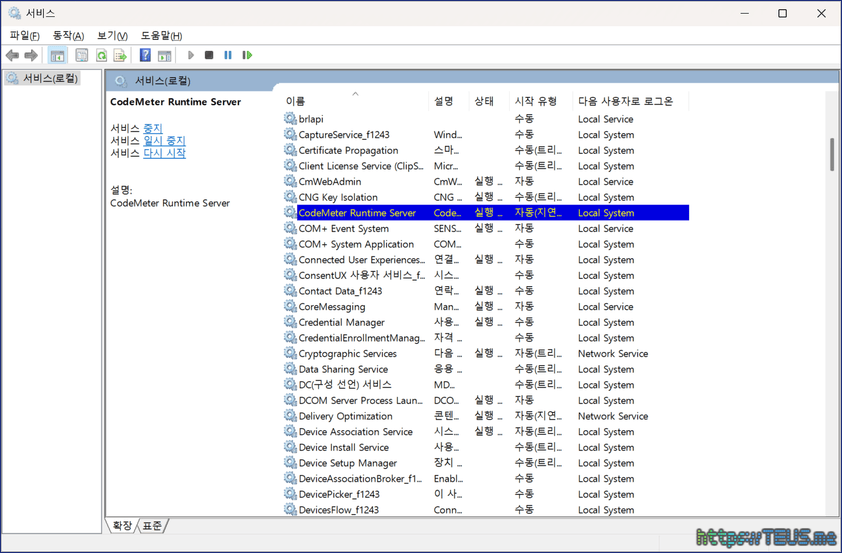
Task: Click the 다시 시작 link to restart the service
Action: (x=164, y=153)
